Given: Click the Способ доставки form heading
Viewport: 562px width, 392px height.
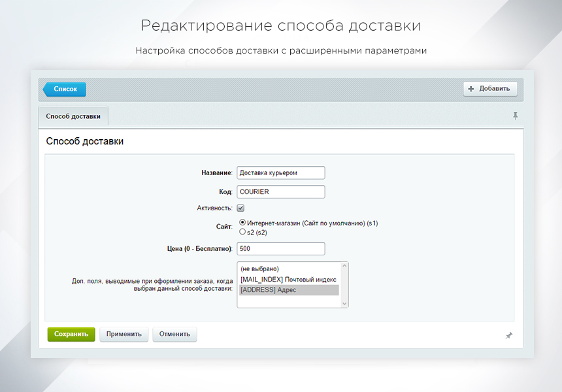Looking at the screenshot, I should (x=85, y=140).
